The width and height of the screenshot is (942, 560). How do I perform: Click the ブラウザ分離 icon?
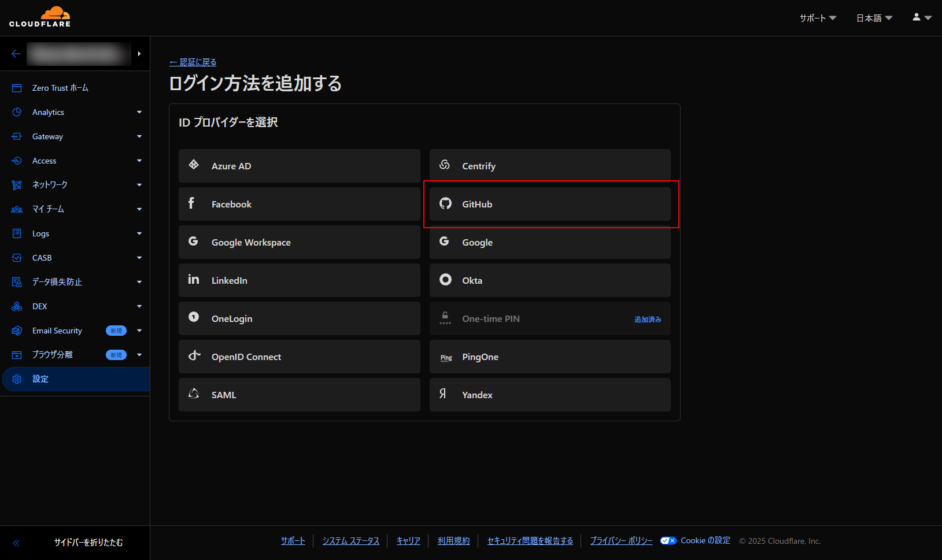click(17, 355)
